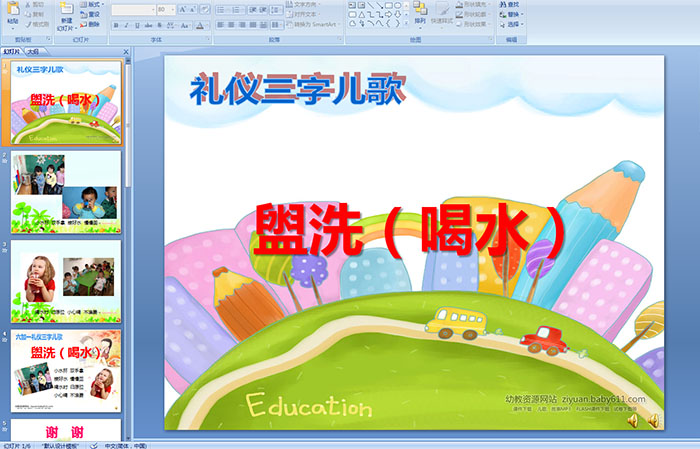700x449 pixels.
Task: Toggle Italic formatting
Action: coord(127,25)
